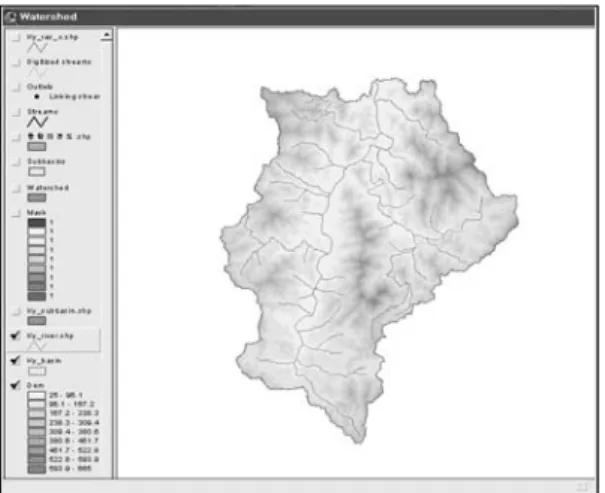The height and width of the screenshot is (493, 605).
Task: Click the Streams zigzag line symbol
Action: 37,122
